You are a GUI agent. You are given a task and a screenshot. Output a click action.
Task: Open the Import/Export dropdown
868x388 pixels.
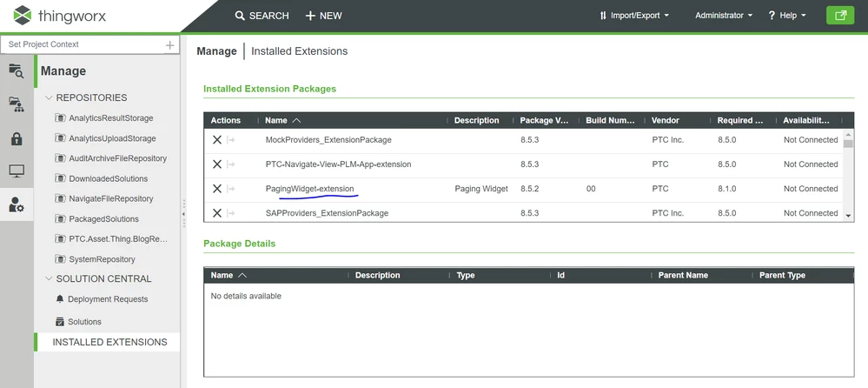tap(633, 16)
